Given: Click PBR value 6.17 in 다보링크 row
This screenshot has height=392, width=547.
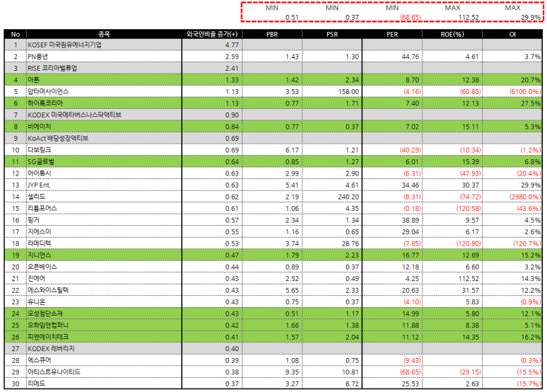Looking at the screenshot, I should click(x=292, y=150).
